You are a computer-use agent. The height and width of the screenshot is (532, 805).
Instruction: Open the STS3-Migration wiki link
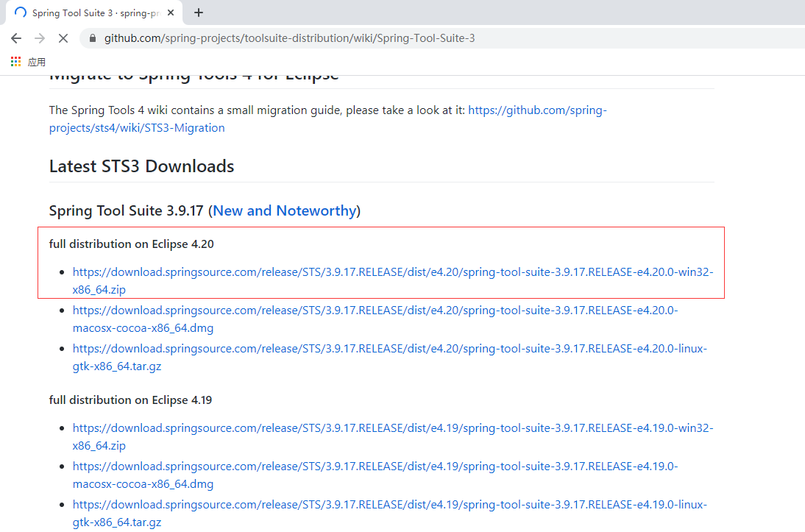click(x=328, y=118)
